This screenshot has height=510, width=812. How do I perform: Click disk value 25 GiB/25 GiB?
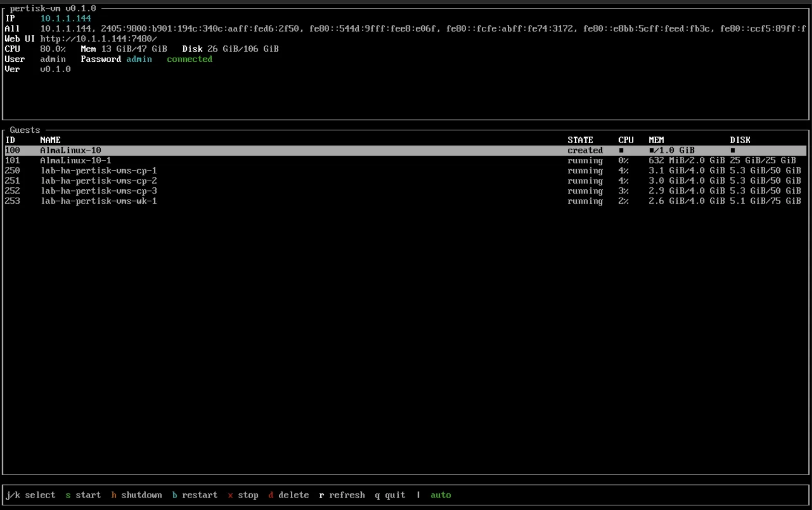click(x=763, y=160)
